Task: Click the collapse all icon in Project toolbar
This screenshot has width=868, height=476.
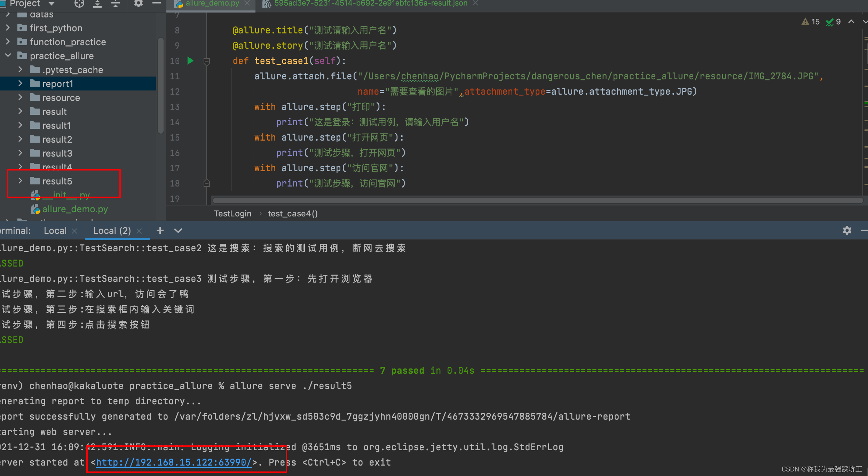Action: coord(115,3)
